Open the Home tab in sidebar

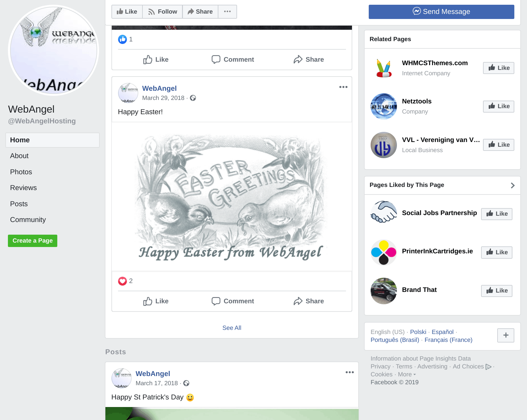point(53,140)
